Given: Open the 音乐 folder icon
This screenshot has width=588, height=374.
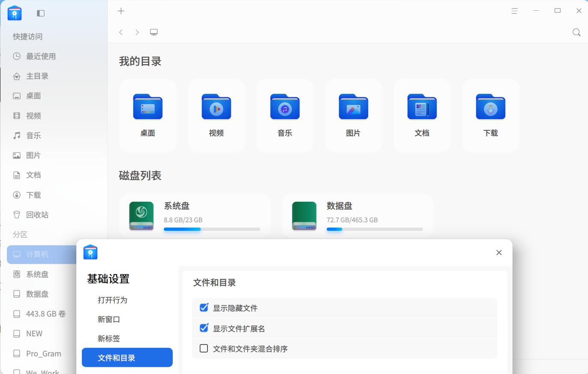Looking at the screenshot, I should pos(285,107).
